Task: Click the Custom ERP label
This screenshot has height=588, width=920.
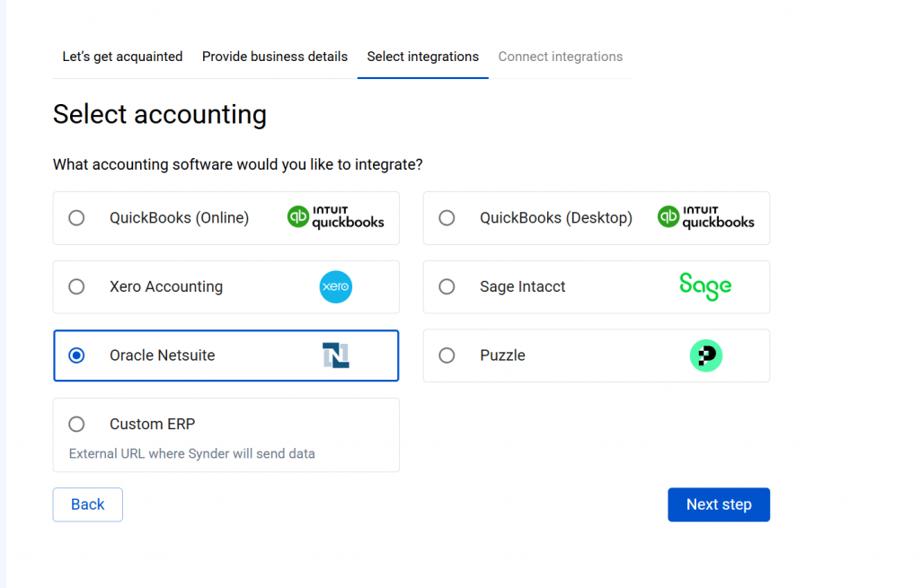Action: click(x=152, y=424)
